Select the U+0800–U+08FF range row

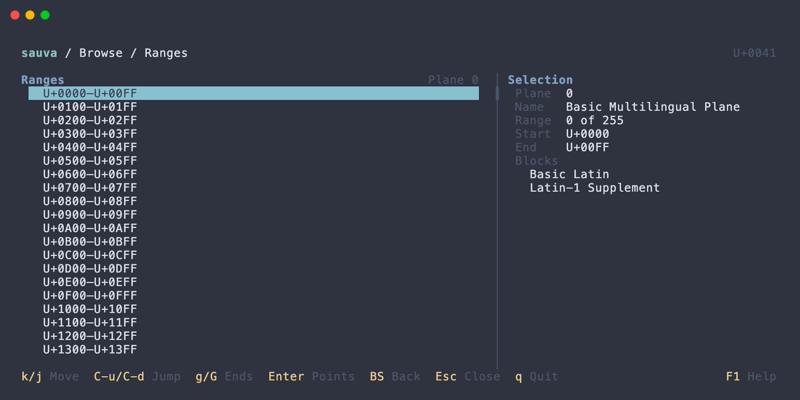pyautogui.click(x=254, y=201)
